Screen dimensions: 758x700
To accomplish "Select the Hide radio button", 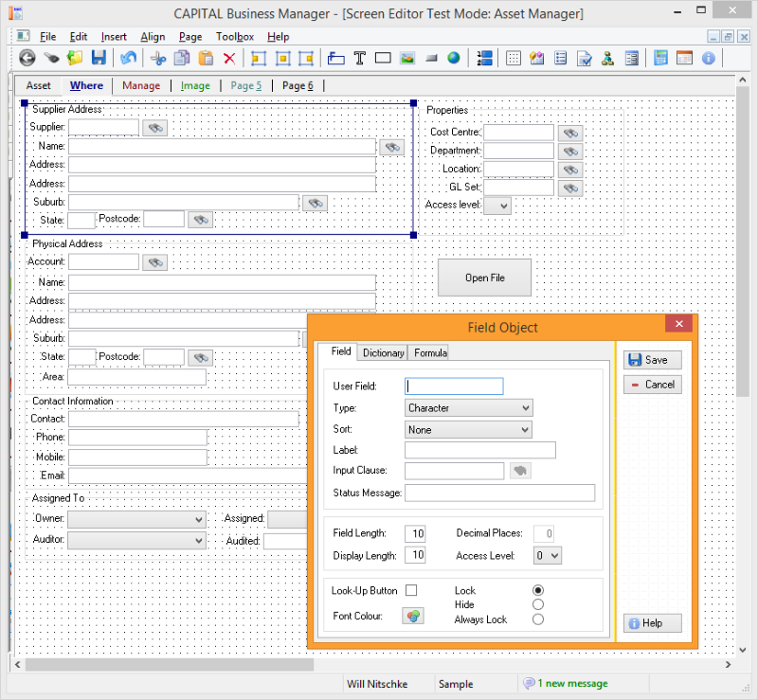I will pyautogui.click(x=538, y=604).
